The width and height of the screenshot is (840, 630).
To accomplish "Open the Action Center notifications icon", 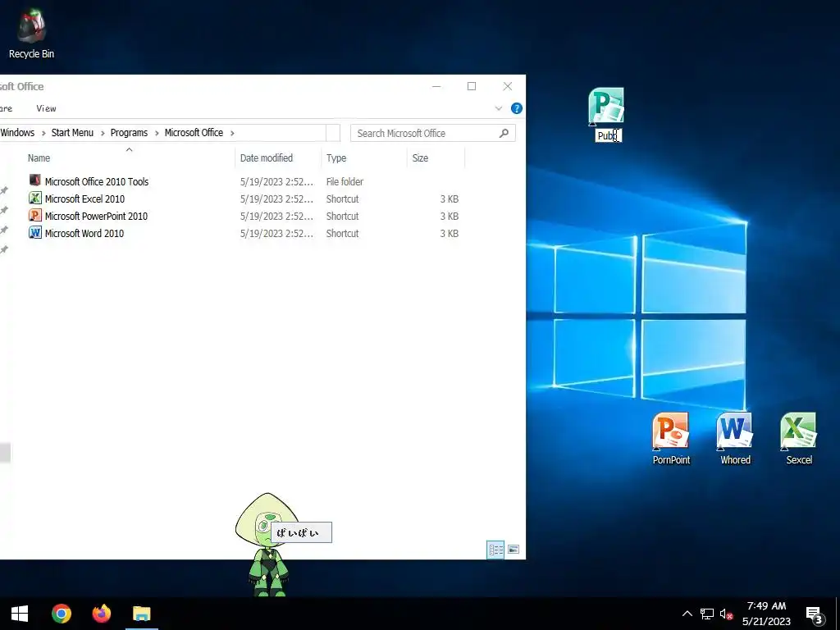I will click(x=815, y=615).
